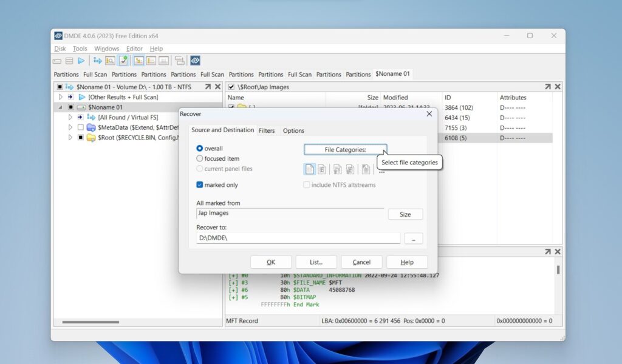Expand the $Root ($RECYCLE.BIN) node
This screenshot has height=364, width=622.
[x=70, y=137]
